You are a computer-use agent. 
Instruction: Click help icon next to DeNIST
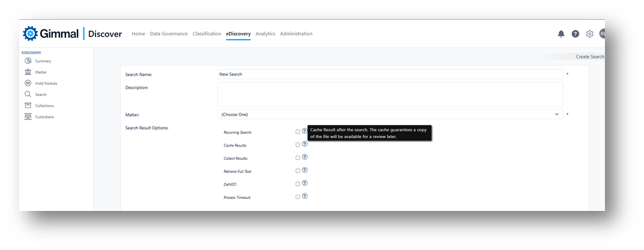pos(305,183)
